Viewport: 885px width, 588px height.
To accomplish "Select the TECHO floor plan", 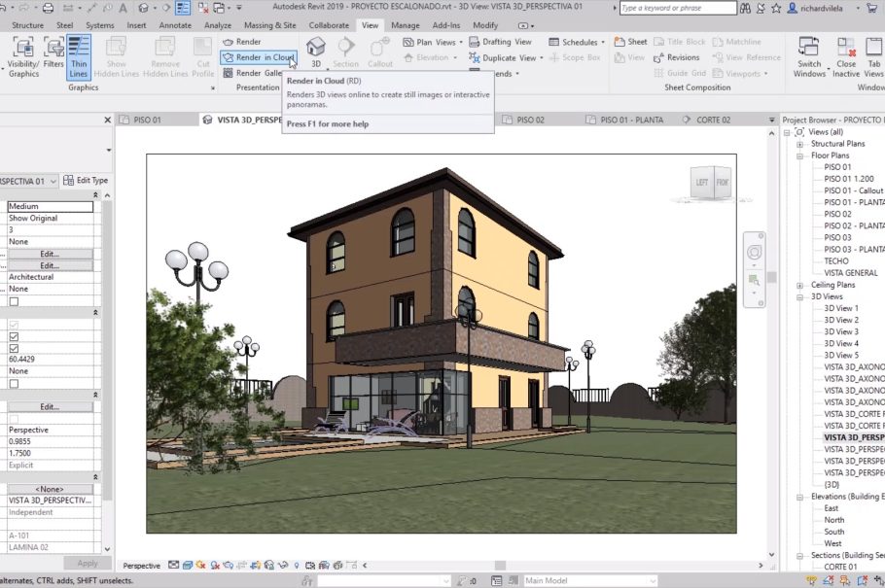I will point(836,261).
